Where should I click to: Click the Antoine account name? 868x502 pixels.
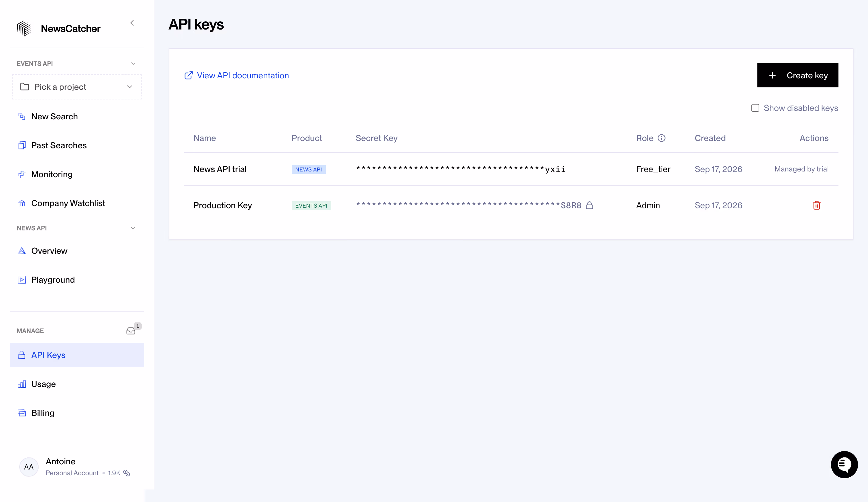61,461
